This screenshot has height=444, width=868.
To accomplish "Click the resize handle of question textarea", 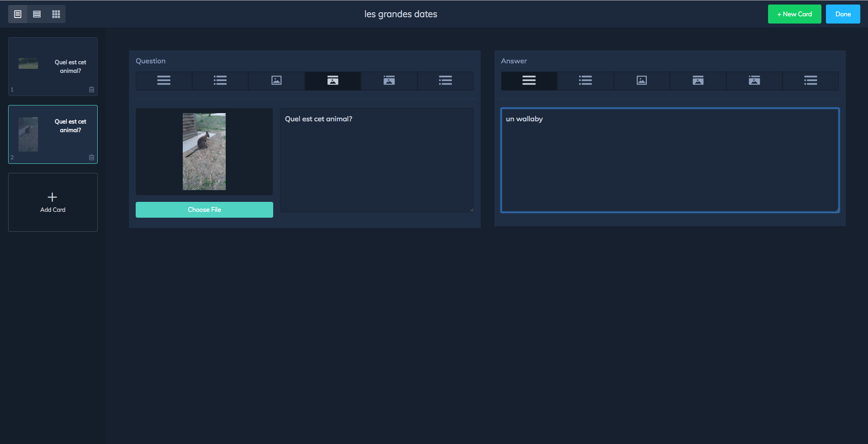I will point(471,210).
